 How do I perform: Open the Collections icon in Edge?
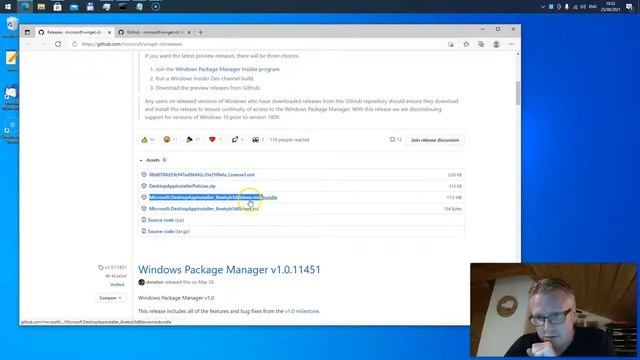pos(481,44)
